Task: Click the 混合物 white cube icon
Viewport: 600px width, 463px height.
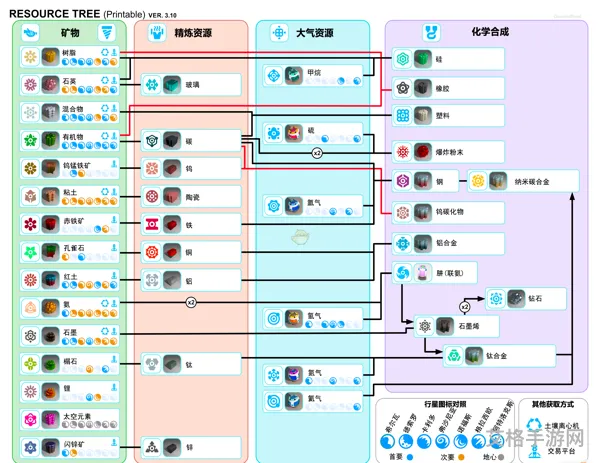Action: [x=50, y=112]
